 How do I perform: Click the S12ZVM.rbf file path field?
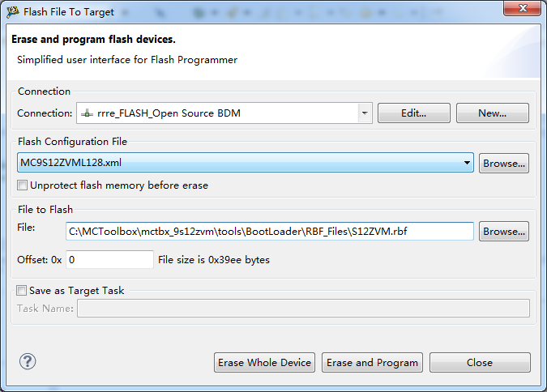click(x=270, y=232)
